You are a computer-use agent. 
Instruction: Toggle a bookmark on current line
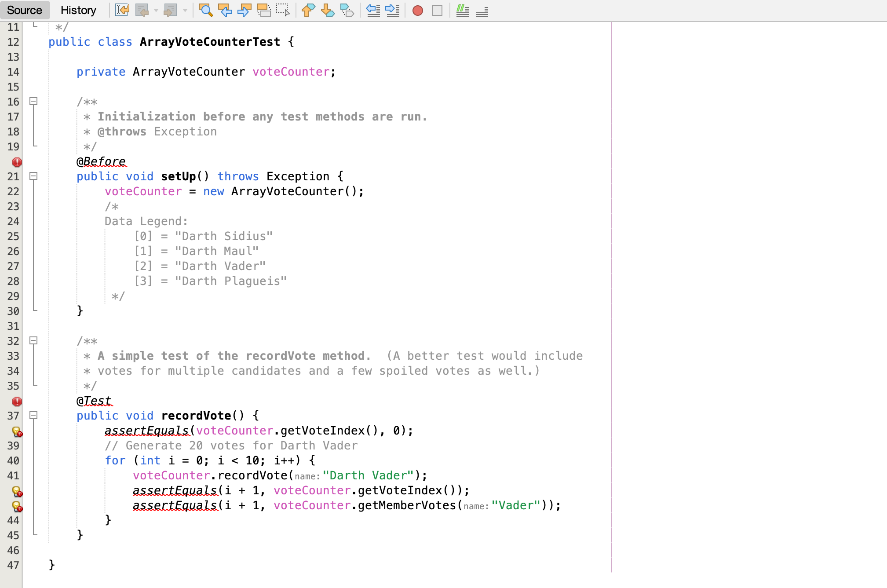(347, 11)
